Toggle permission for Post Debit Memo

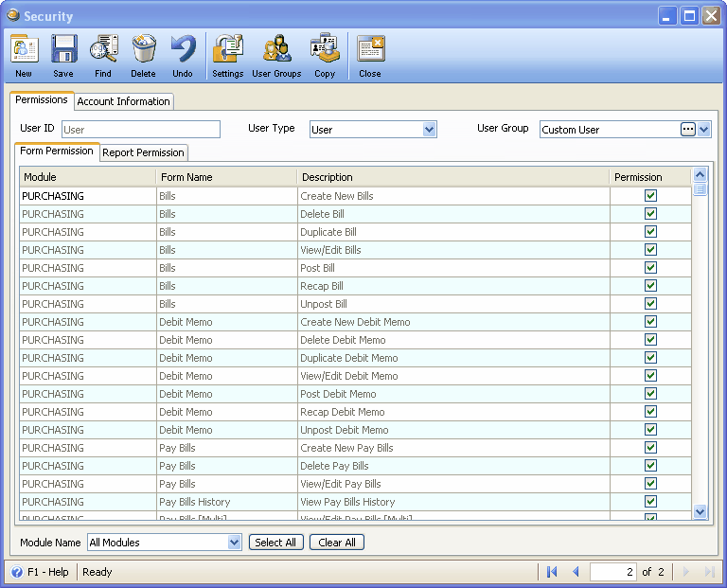[650, 394]
